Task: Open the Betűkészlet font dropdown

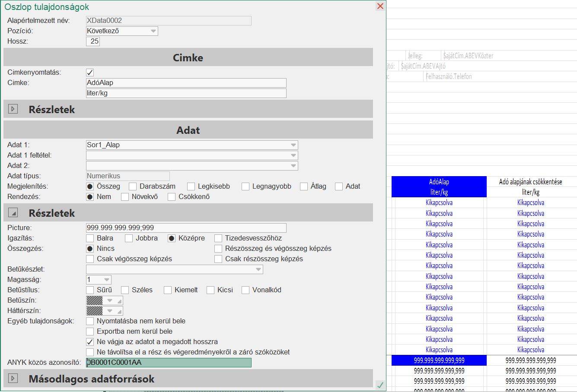Action: pyautogui.click(x=258, y=269)
